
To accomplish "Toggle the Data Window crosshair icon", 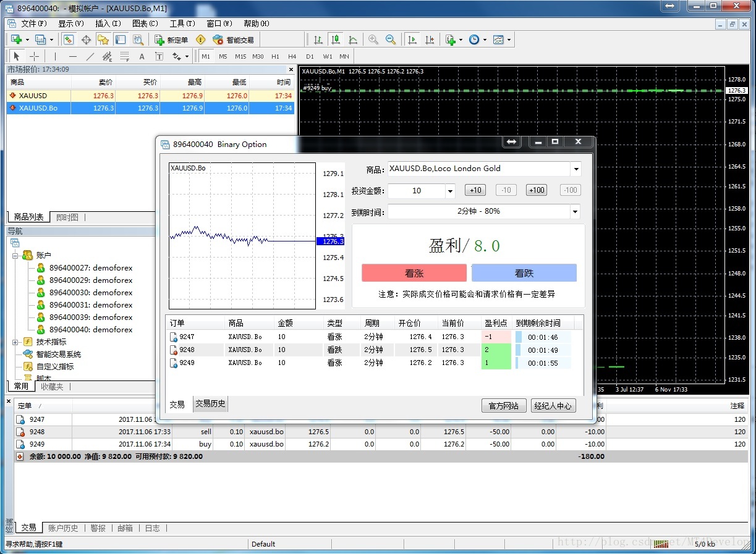I will tap(86, 40).
